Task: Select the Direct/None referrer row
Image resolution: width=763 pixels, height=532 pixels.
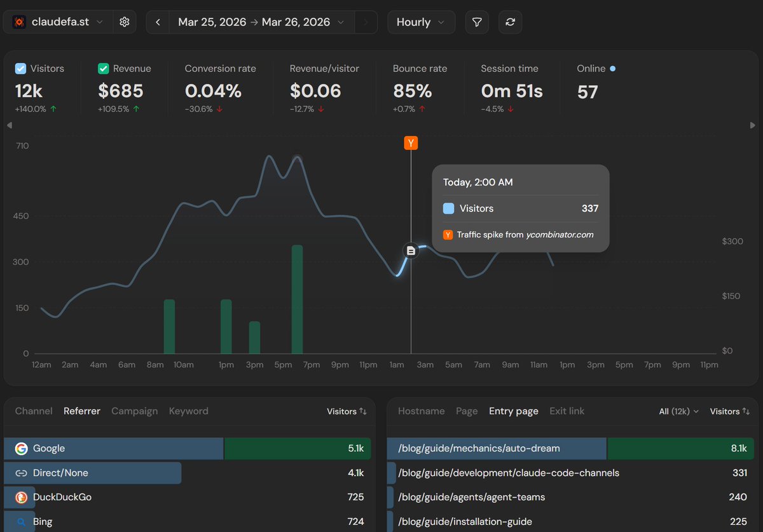Action: (x=188, y=473)
